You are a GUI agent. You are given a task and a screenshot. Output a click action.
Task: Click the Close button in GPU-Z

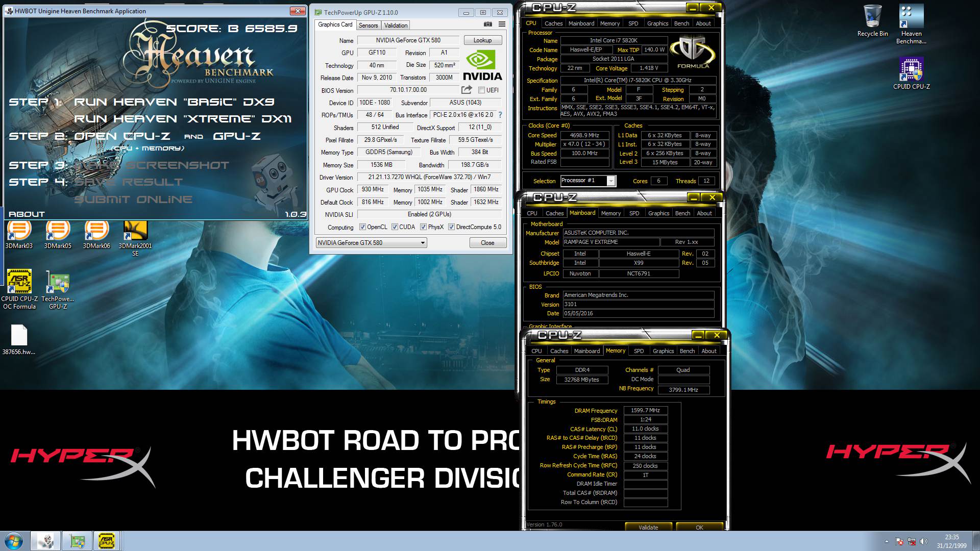coord(487,243)
